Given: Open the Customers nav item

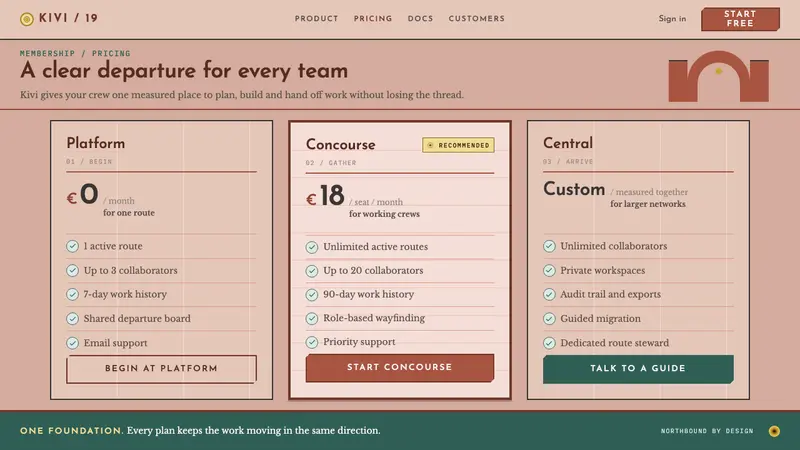Looking at the screenshot, I should [477, 19].
